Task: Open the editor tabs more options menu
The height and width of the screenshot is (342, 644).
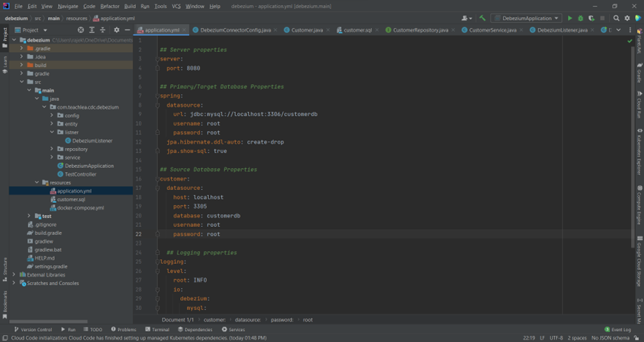Action: coord(630,30)
